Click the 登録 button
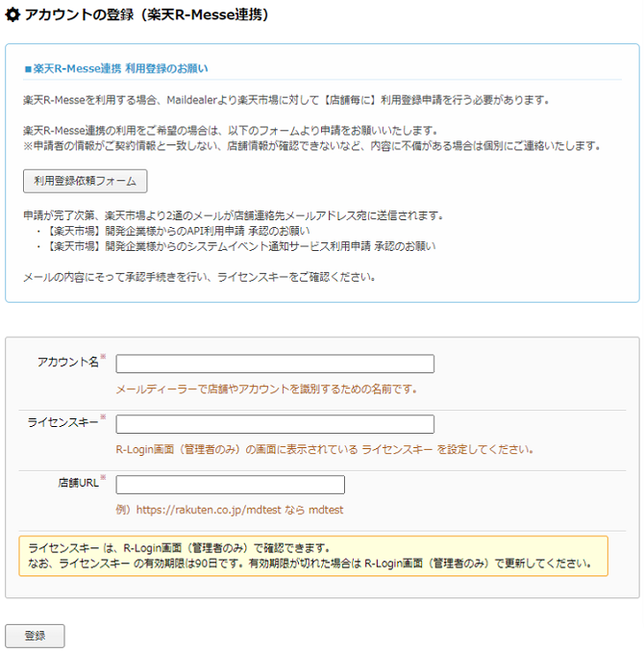The image size is (644, 653). [x=35, y=636]
